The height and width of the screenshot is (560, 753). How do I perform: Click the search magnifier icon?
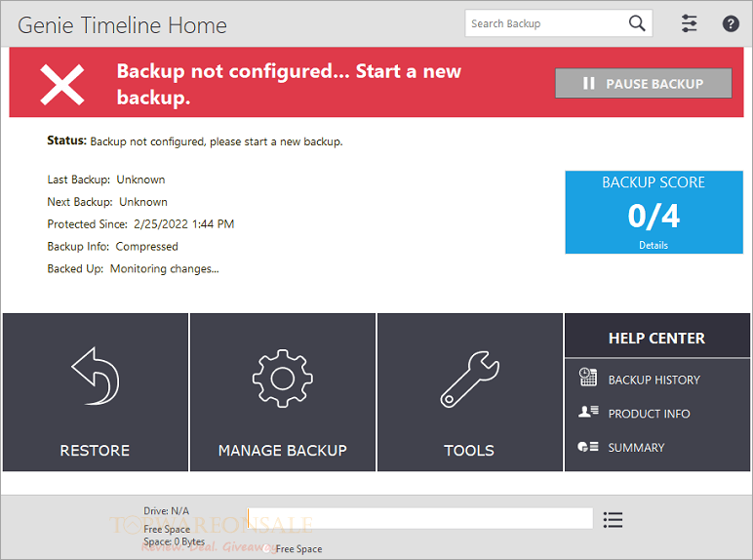coord(637,23)
